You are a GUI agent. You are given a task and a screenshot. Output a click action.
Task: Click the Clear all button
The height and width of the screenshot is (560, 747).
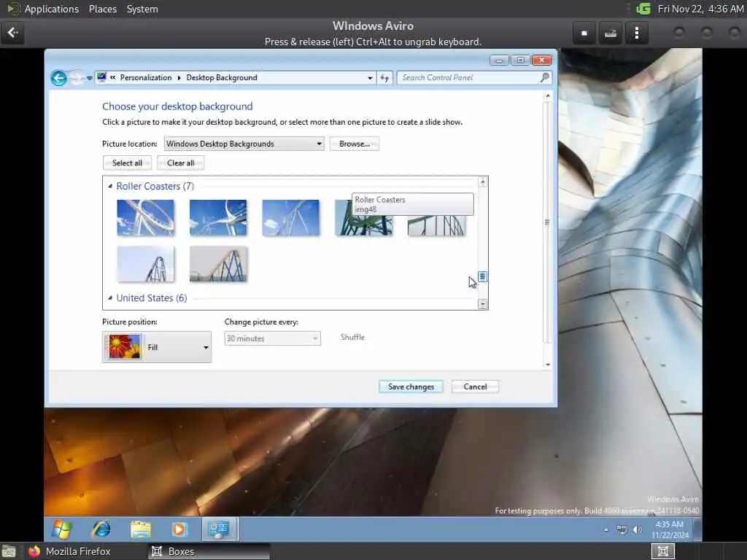[181, 163]
